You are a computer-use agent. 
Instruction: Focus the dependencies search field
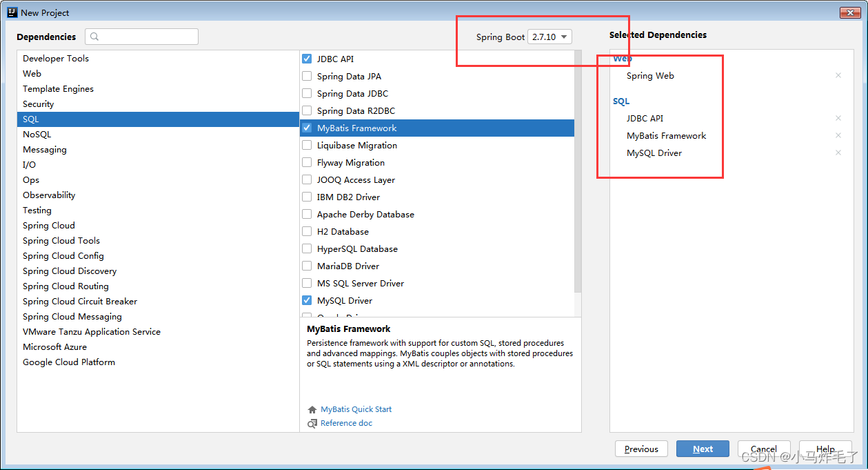tap(141, 37)
